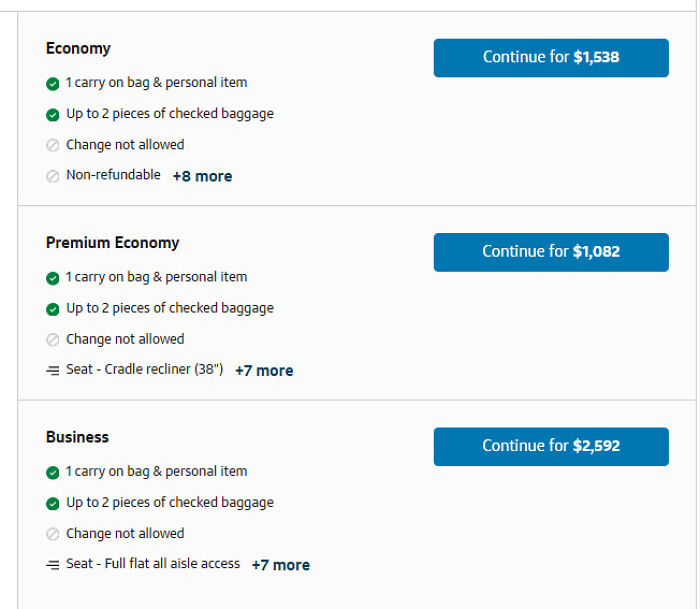Select the Business fare heading
Viewport: 700px width, 609px height.
(77, 437)
